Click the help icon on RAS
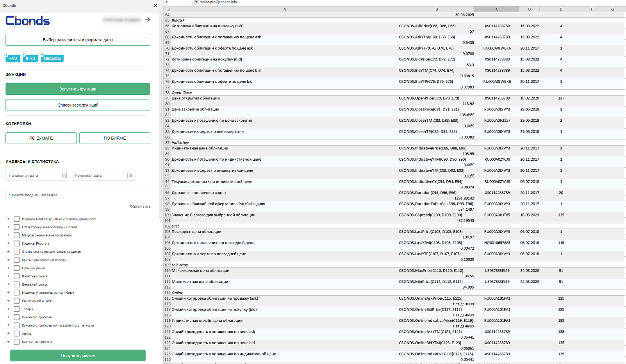Viewport: 626px width, 364px height. click(x=7, y=55)
